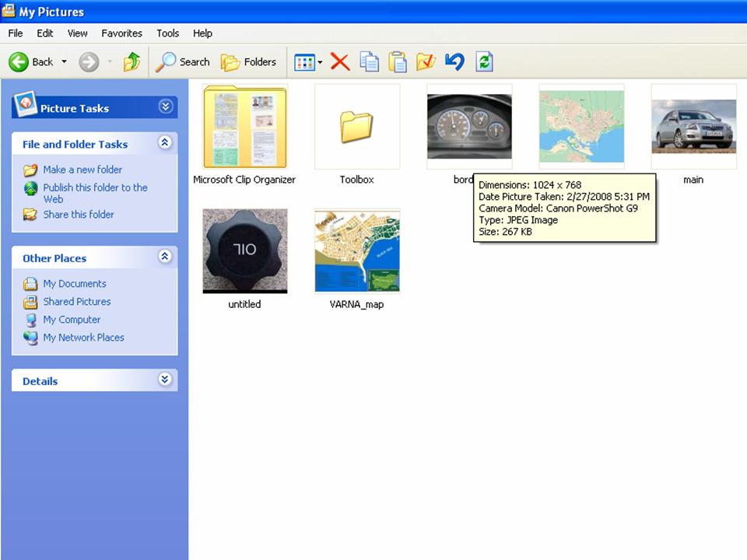The image size is (747, 560).
Task: Click the Copy icon in toolbar
Action: point(369,62)
